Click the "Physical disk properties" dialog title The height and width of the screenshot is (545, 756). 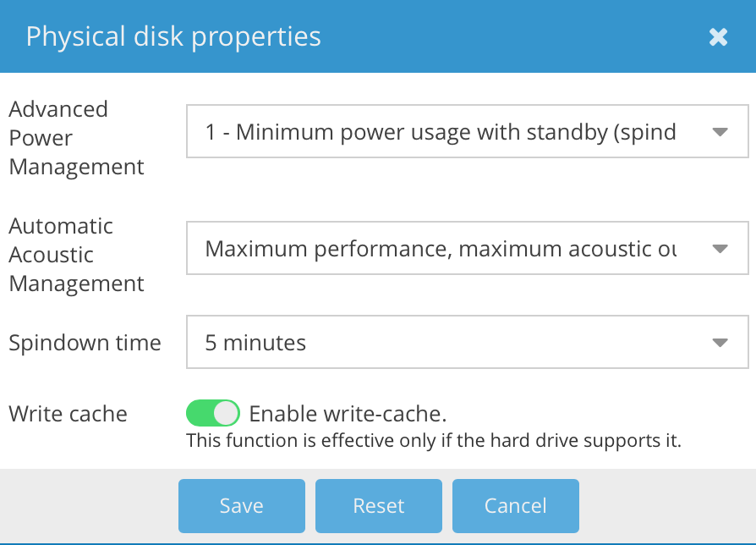(173, 36)
